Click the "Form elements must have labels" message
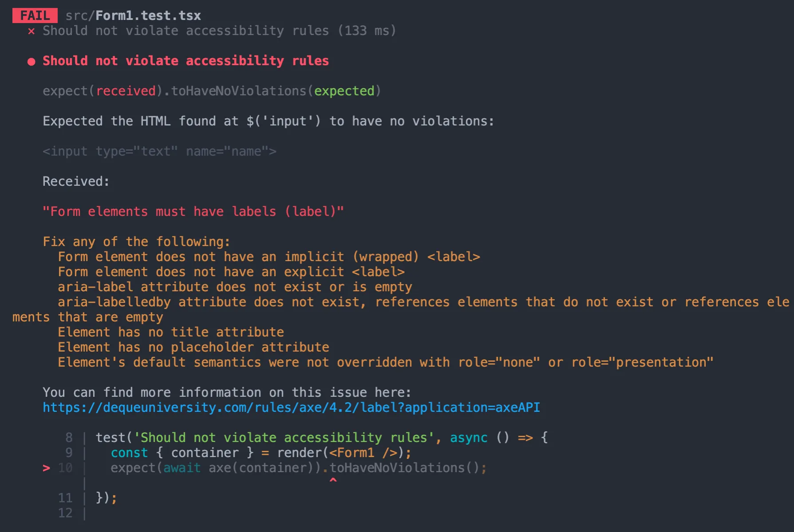 (x=193, y=211)
